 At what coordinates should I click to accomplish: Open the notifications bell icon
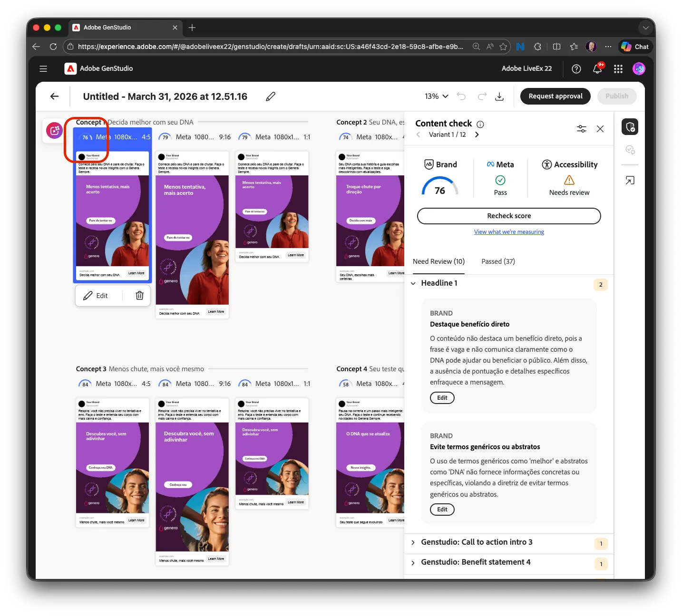coord(597,69)
